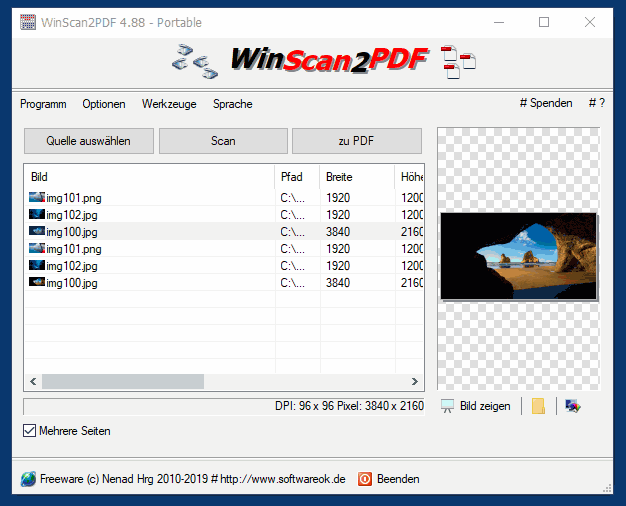Click the 3840 width value in the highlighted row
The width and height of the screenshot is (626, 506).
[338, 232]
